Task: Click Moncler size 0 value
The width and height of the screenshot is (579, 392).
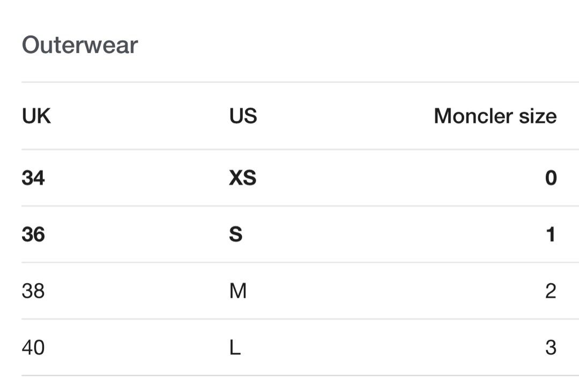Action: pos(551,177)
